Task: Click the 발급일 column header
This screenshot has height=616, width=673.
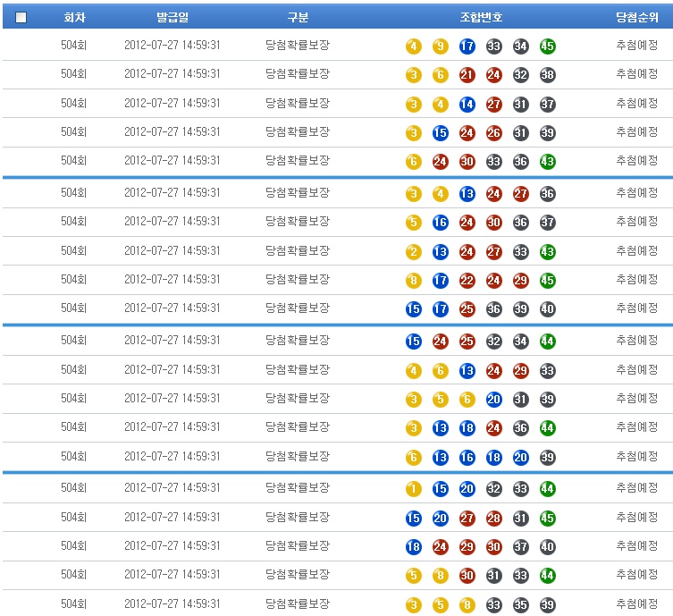Action: 172,17
